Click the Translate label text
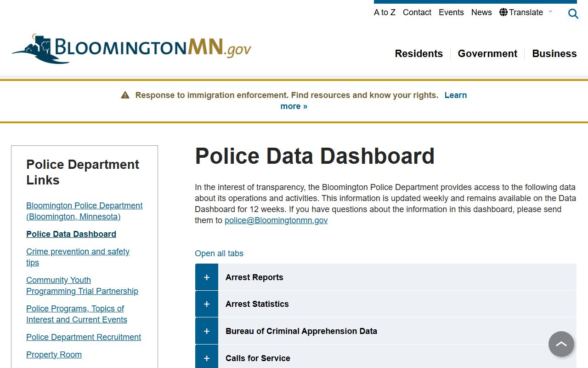 526,12
